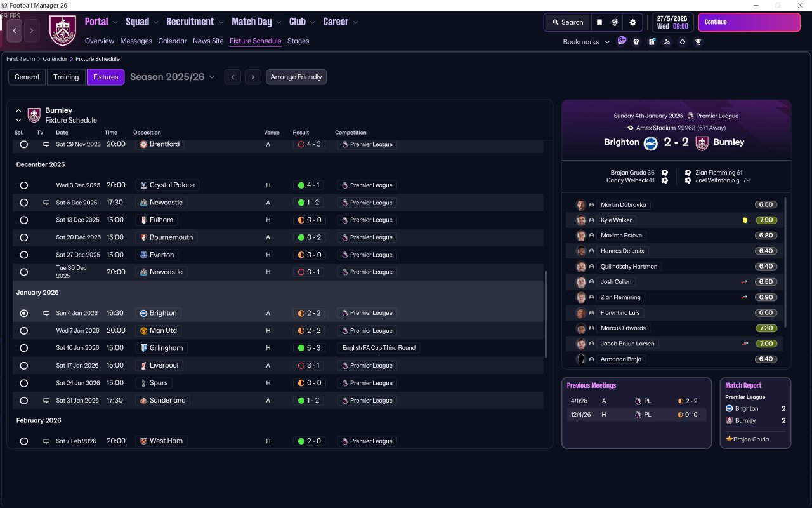
Task: Go forward with the right navigation arrow
Action: pyautogui.click(x=32, y=30)
